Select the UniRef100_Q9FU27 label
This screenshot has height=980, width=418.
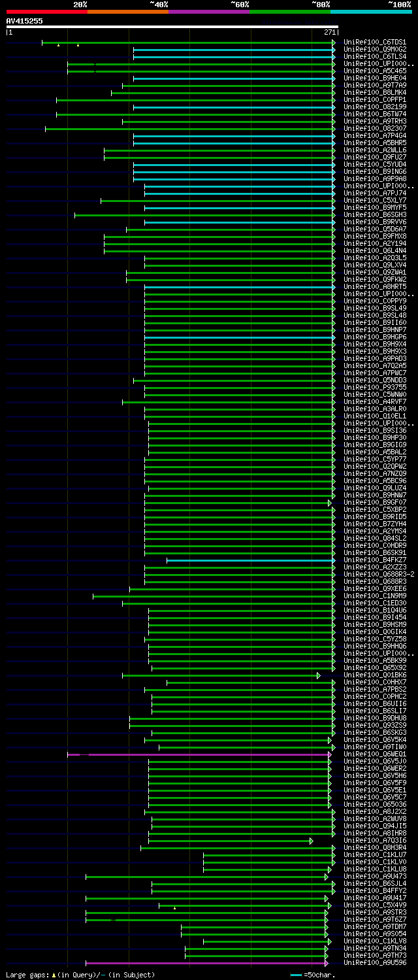[x=374, y=158]
